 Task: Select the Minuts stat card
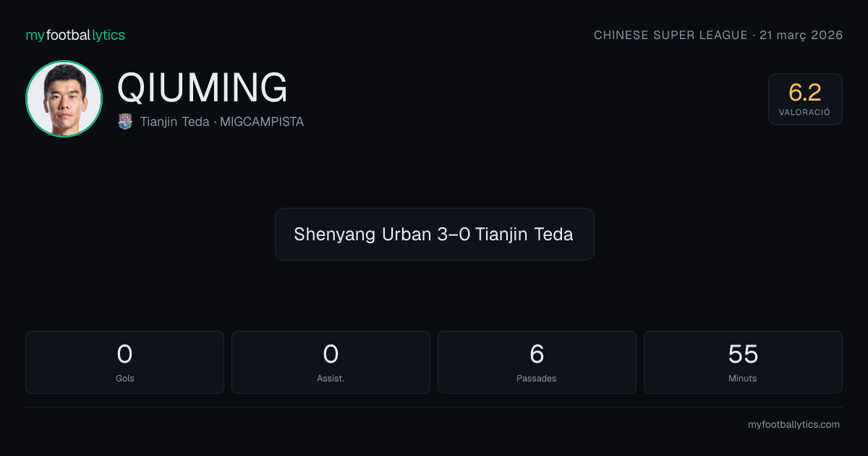[x=743, y=362]
